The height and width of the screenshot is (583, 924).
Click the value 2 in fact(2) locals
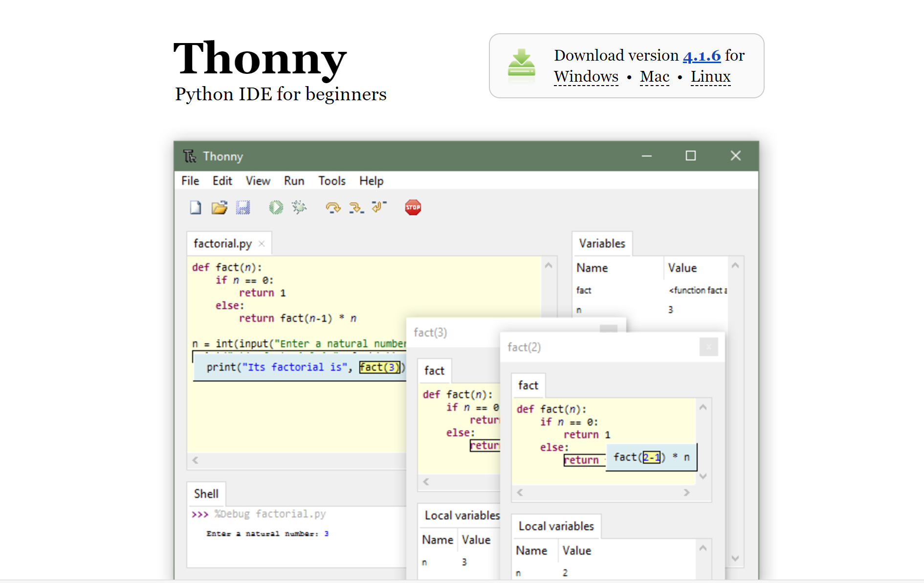coord(565,573)
